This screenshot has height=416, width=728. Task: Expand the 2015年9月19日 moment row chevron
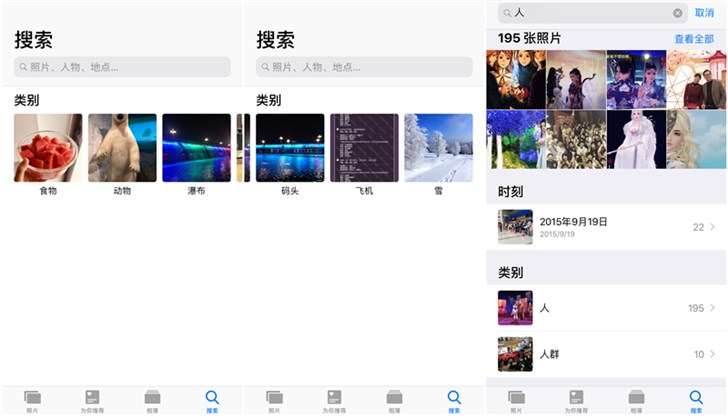(712, 227)
